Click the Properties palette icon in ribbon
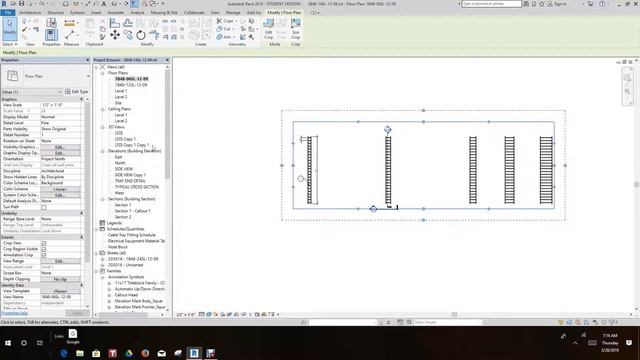The image size is (640, 360). click(x=51, y=35)
